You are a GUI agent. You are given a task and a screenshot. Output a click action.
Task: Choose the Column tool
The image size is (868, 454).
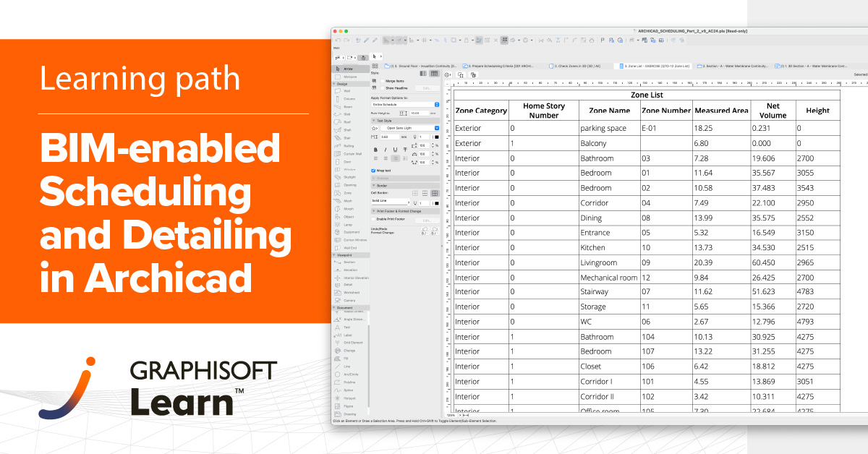point(349,99)
